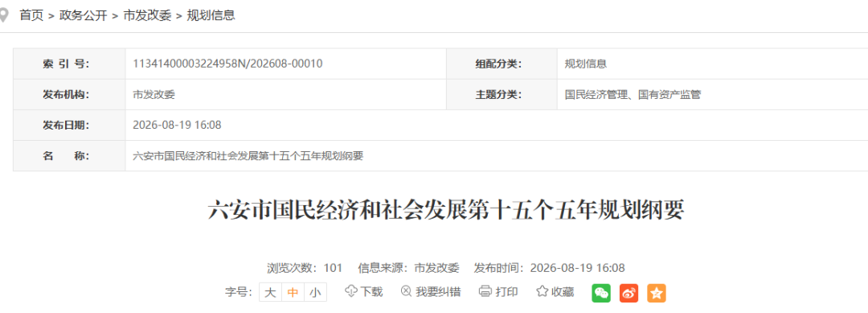Set font size to 小

tap(315, 292)
